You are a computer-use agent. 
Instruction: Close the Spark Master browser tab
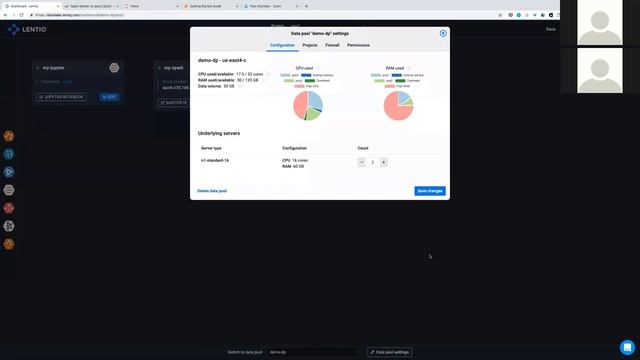[x=117, y=6]
